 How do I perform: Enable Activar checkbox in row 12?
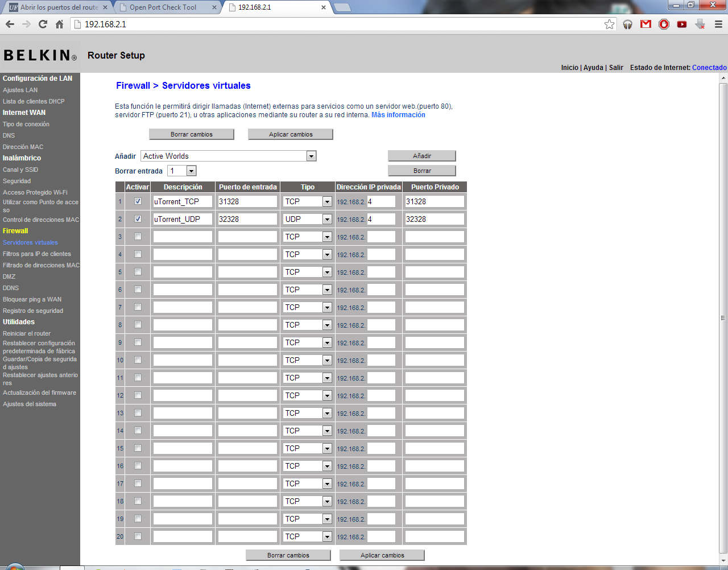point(138,395)
